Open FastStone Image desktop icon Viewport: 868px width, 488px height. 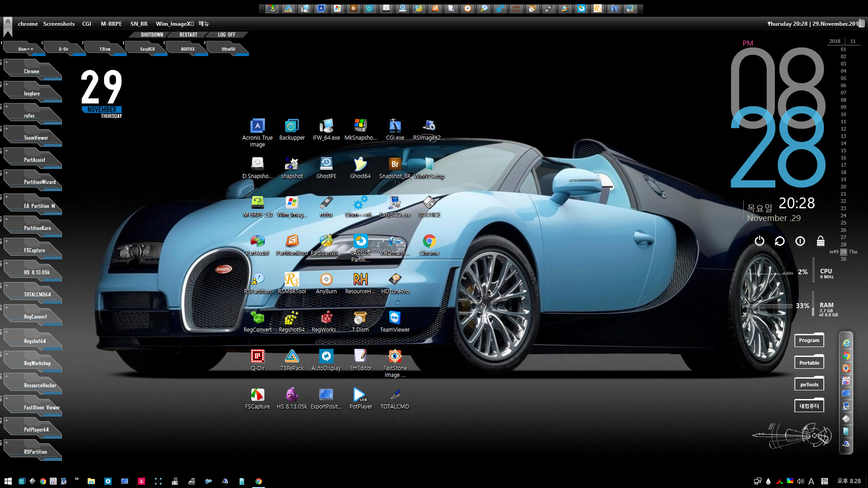pyautogui.click(x=395, y=363)
